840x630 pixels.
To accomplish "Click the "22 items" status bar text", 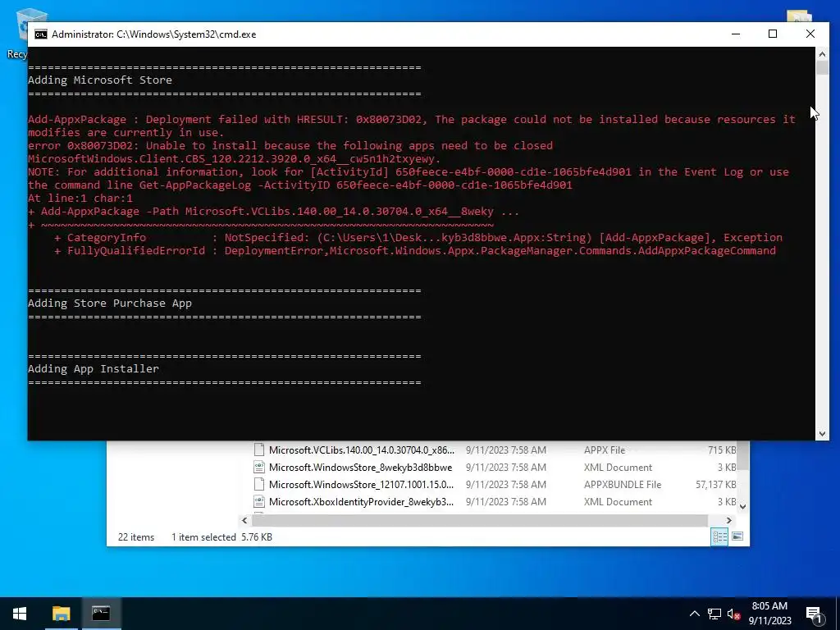I will coord(136,537).
